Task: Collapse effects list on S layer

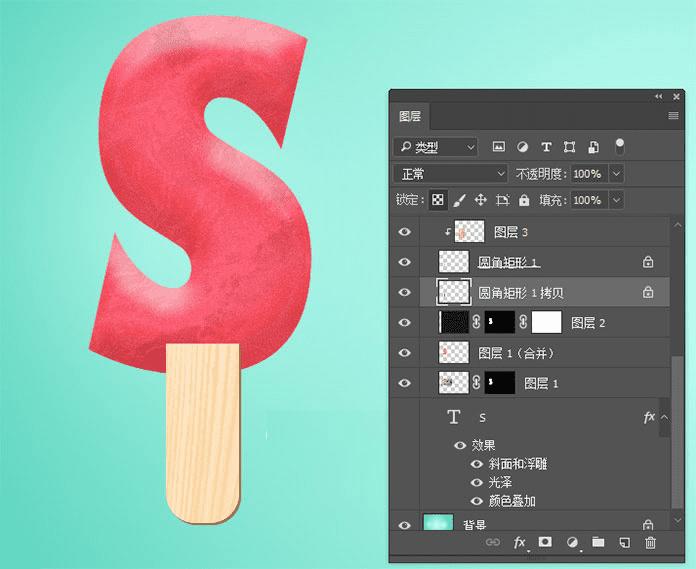Action: pos(664,417)
